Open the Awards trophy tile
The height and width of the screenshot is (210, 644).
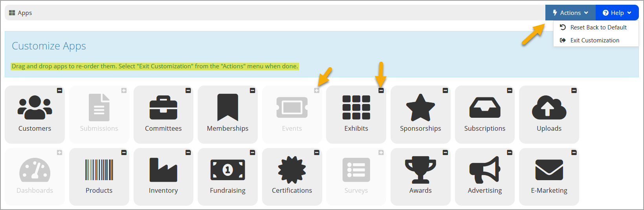click(x=420, y=177)
